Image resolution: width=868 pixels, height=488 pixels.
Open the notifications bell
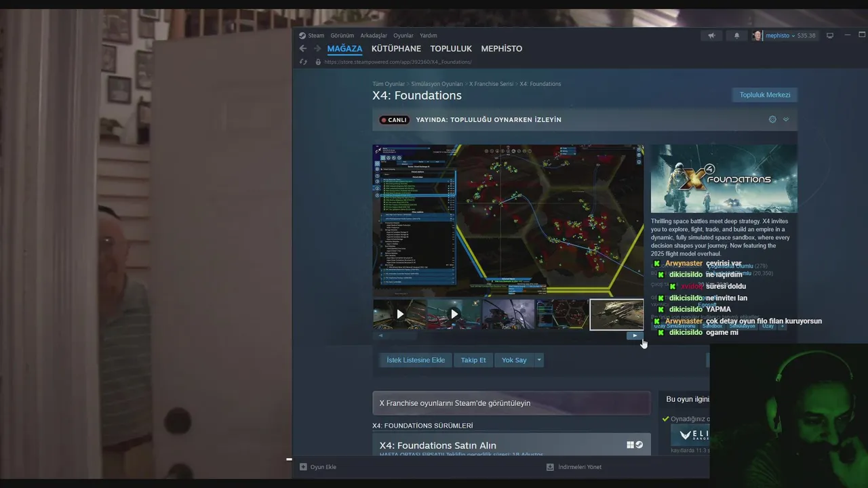pyautogui.click(x=737, y=35)
